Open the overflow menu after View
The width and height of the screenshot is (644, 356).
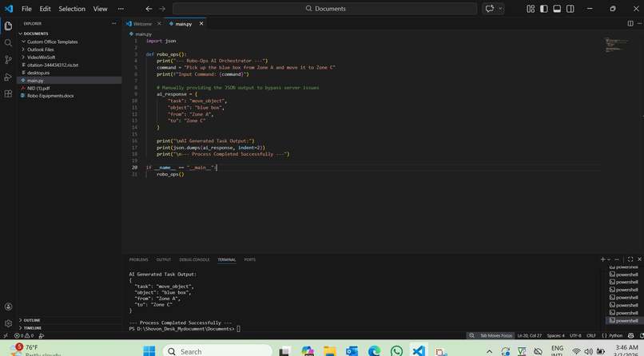click(121, 9)
